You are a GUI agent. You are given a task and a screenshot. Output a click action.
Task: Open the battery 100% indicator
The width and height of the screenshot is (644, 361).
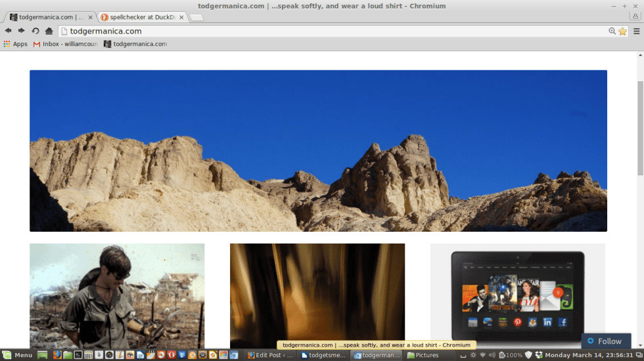tap(511, 355)
